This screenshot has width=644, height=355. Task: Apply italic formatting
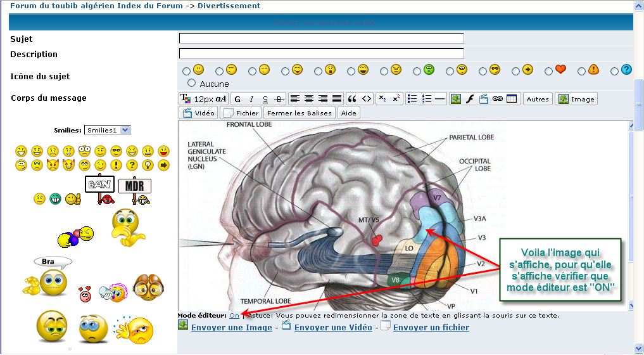[x=251, y=99]
